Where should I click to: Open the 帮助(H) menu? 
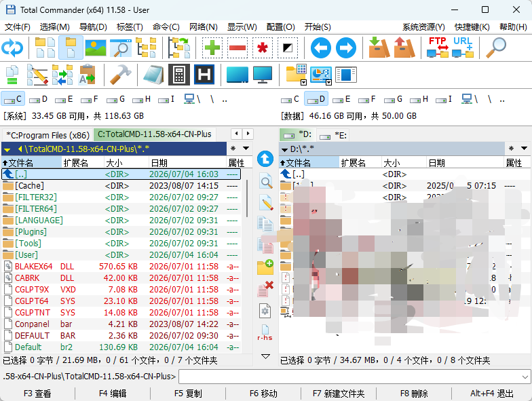pyautogui.click(x=513, y=27)
